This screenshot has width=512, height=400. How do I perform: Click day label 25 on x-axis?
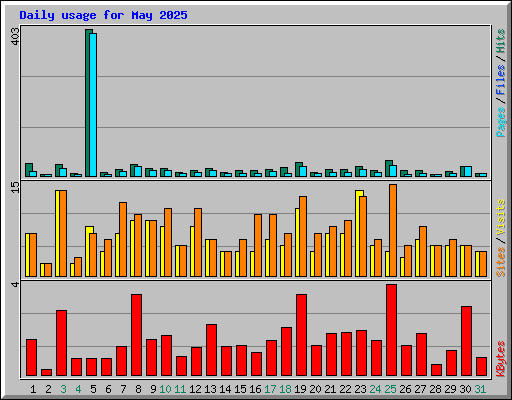390,389
